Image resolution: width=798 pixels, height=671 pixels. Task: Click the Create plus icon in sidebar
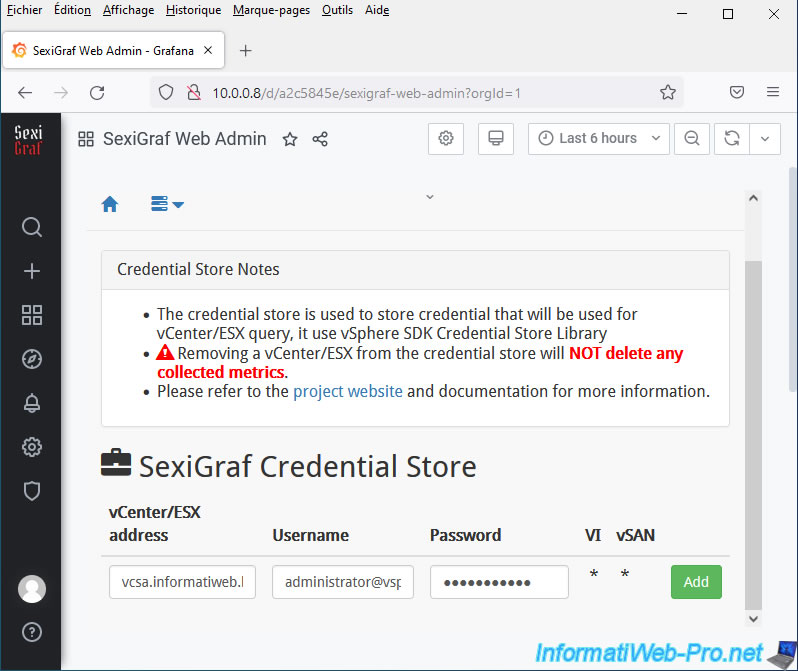click(31, 271)
